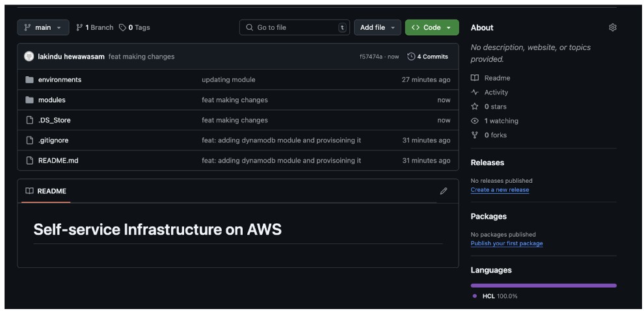Select the README tab
Image resolution: width=644 pixels, height=311 pixels.
46,191
